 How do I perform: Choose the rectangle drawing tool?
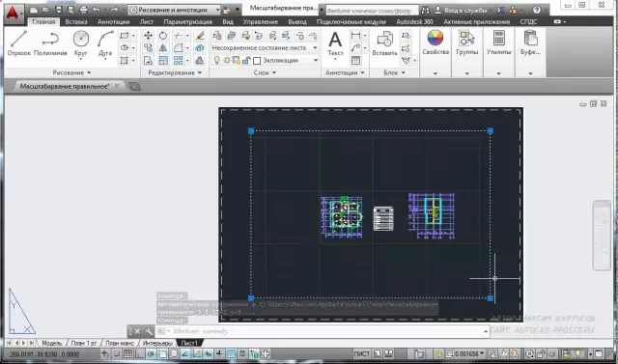[x=125, y=36]
